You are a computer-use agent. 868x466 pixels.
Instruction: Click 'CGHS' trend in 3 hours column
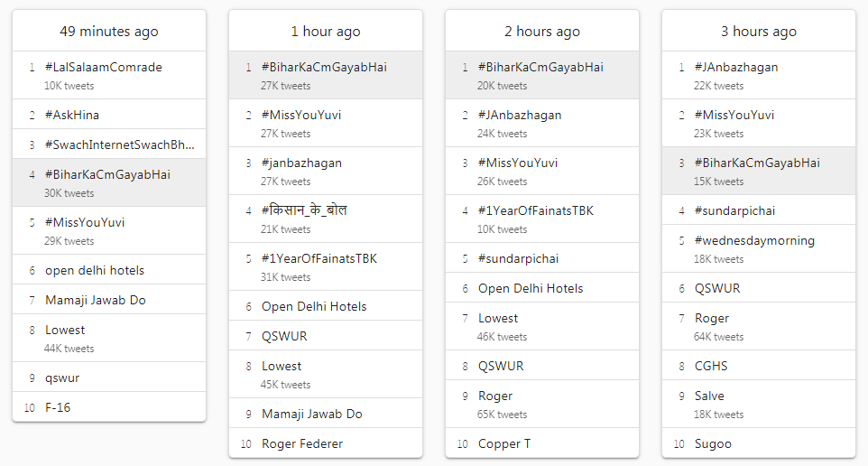(x=759, y=366)
